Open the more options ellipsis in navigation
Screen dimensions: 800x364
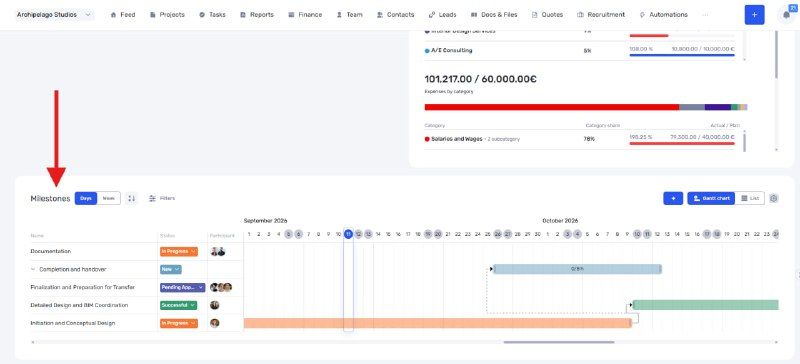pyautogui.click(x=706, y=15)
